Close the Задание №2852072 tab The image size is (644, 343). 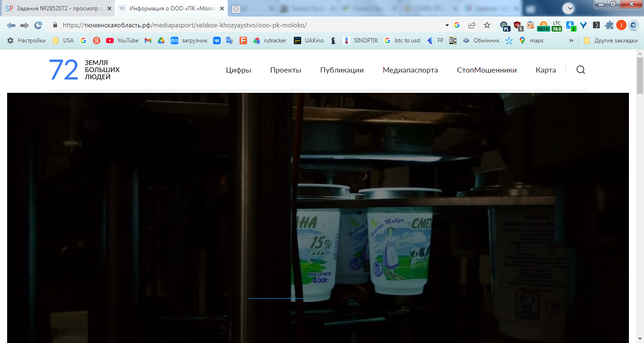click(109, 8)
